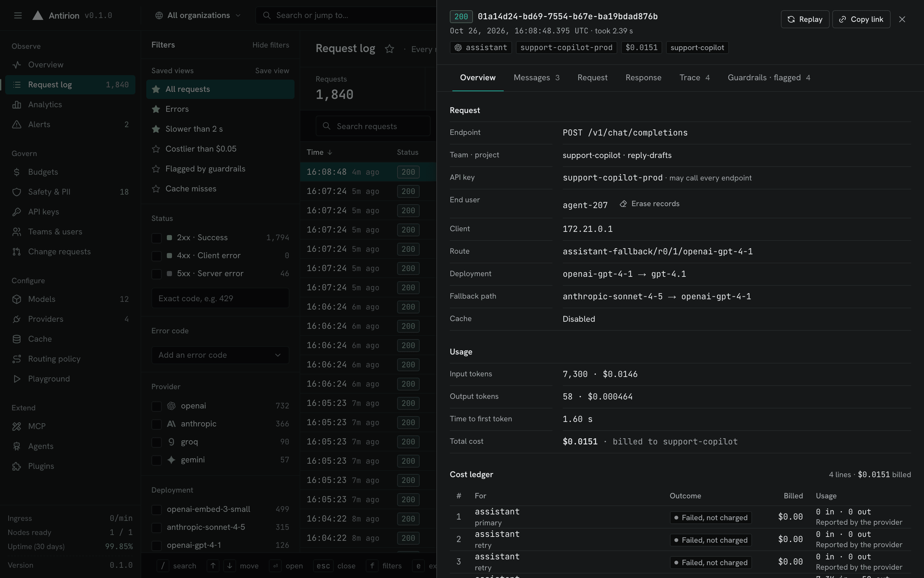Open the All organizations dropdown

click(198, 15)
